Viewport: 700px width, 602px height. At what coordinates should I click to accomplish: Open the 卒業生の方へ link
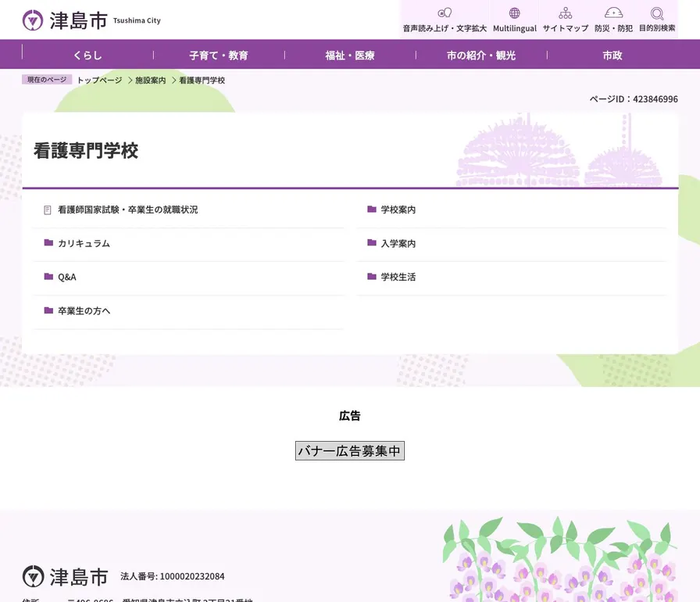84,311
